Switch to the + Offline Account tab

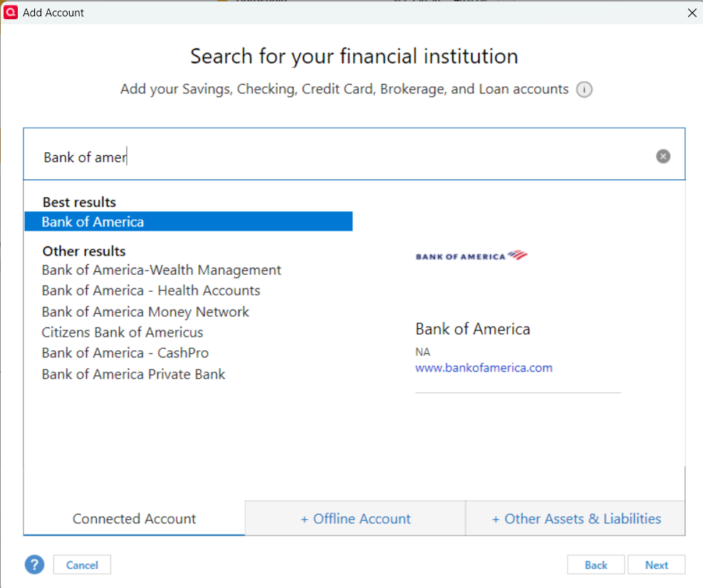(355, 518)
